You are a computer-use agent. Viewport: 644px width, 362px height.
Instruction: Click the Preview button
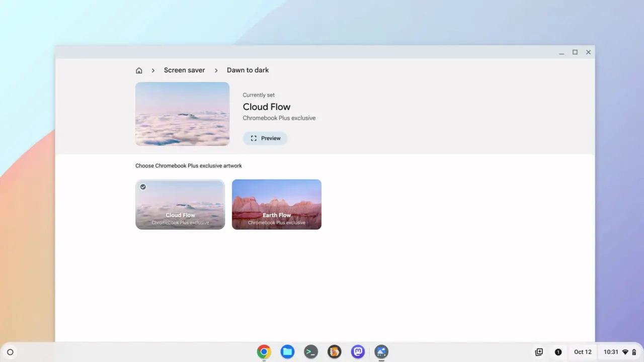pos(265,138)
